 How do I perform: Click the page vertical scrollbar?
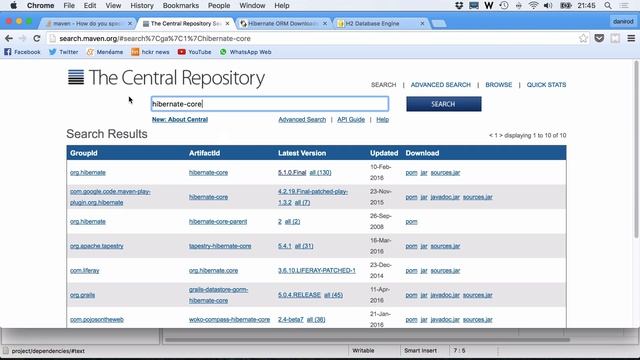pyautogui.click(x=636, y=149)
